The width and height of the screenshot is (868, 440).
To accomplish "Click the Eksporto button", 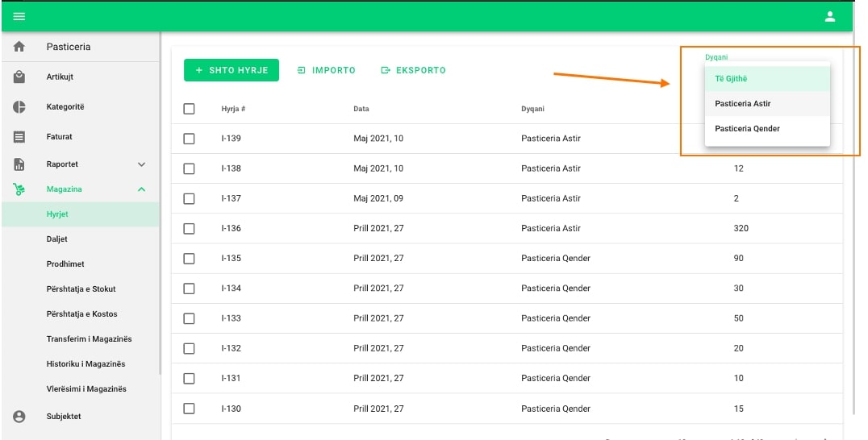I will pyautogui.click(x=414, y=70).
